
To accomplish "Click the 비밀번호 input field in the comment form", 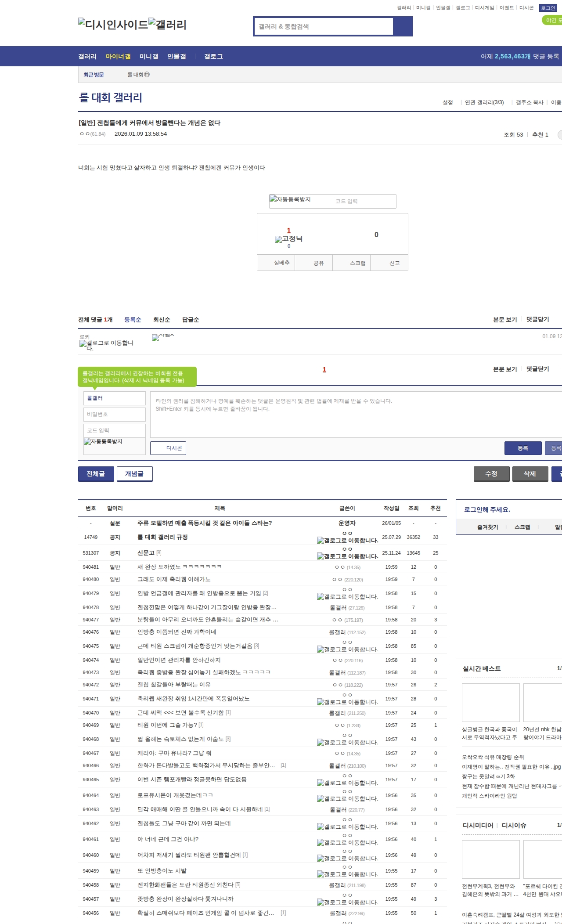I will 114,414.
